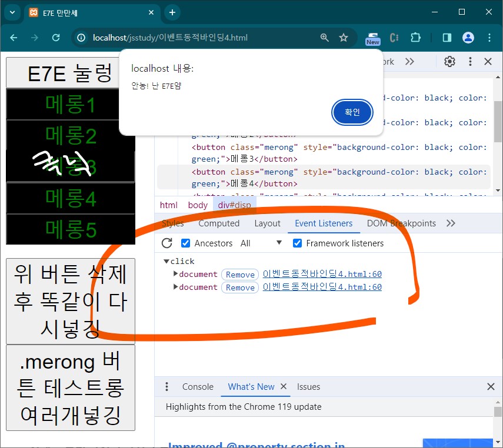
Task: Select the Event Listeners tab
Action: [324, 223]
